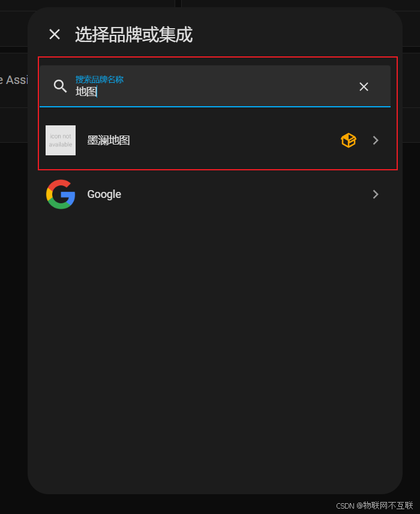Click the search magnifier icon
The width and height of the screenshot is (420, 514).
[61, 86]
